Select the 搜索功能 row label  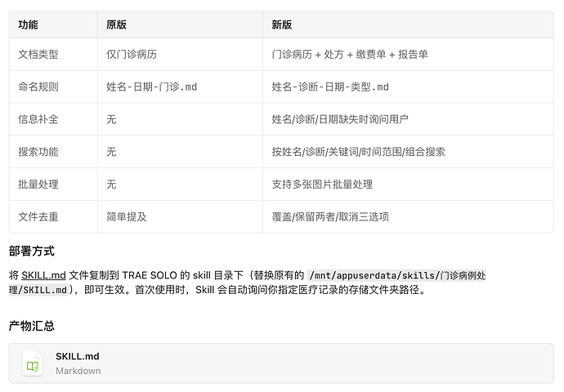pos(38,152)
